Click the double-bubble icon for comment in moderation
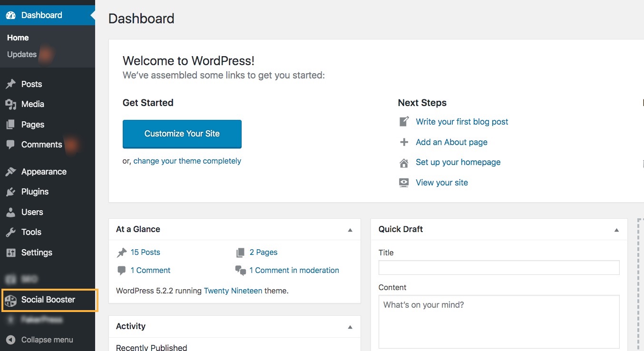The height and width of the screenshot is (351, 644). point(241,271)
